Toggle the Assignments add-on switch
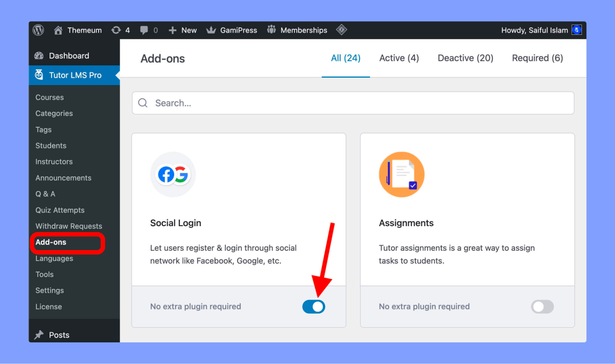615x364 pixels. 543,306
